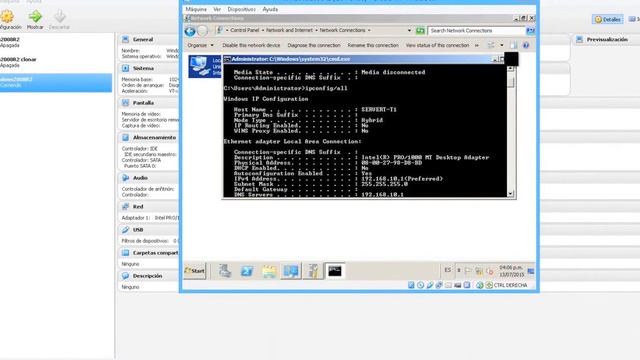Launch PowerShell from the guest taskbar
The width and height of the screenshot is (640, 360).
(x=247, y=271)
